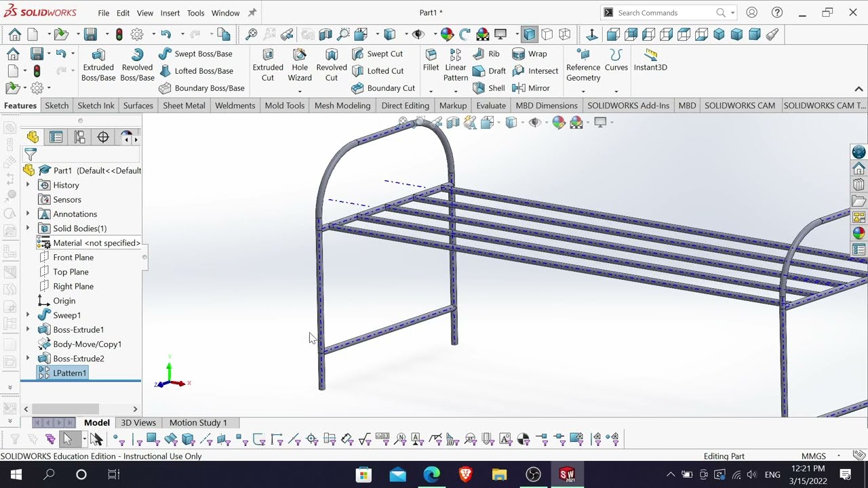This screenshot has width=868, height=488.
Task: Open File Explorer from the taskbar
Action: point(500,474)
